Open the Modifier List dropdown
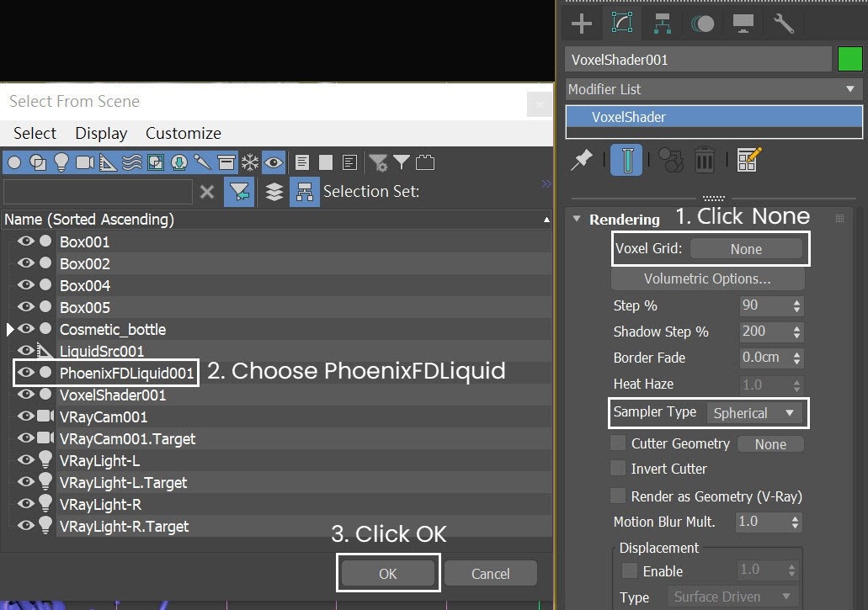The width and height of the screenshot is (868, 610). click(x=714, y=89)
